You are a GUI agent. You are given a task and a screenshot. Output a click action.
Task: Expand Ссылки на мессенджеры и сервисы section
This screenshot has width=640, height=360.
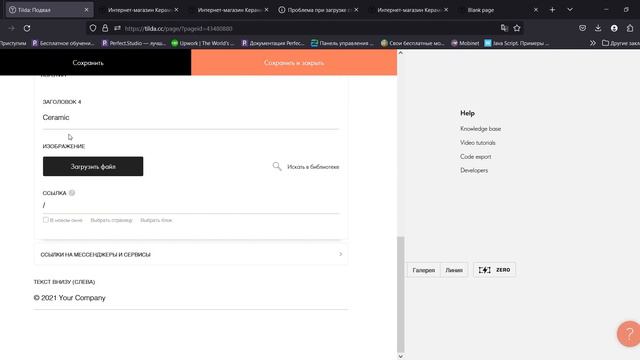(x=191, y=254)
